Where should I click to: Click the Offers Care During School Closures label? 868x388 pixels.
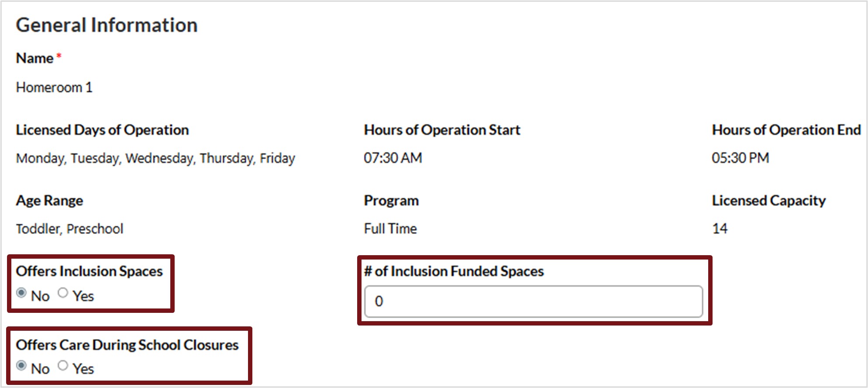point(127,345)
